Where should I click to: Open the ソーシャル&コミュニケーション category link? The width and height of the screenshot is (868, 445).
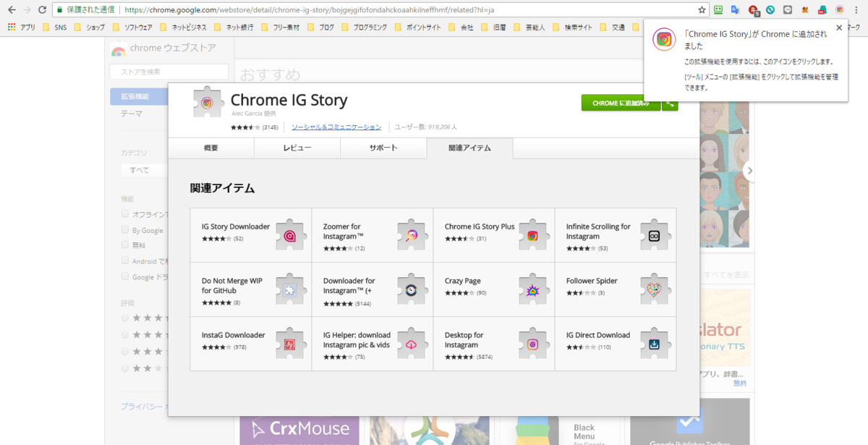tap(336, 127)
